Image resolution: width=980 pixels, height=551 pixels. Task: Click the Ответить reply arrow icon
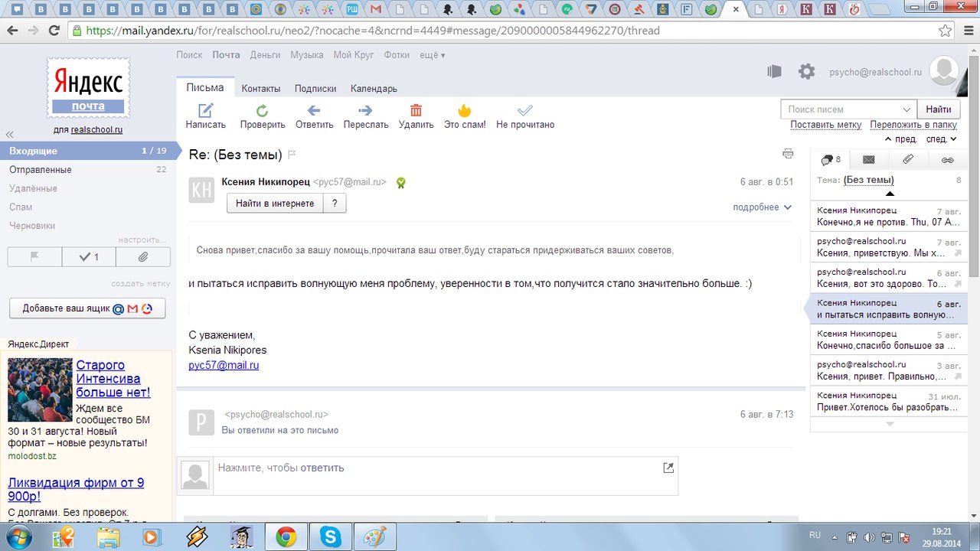point(314,110)
